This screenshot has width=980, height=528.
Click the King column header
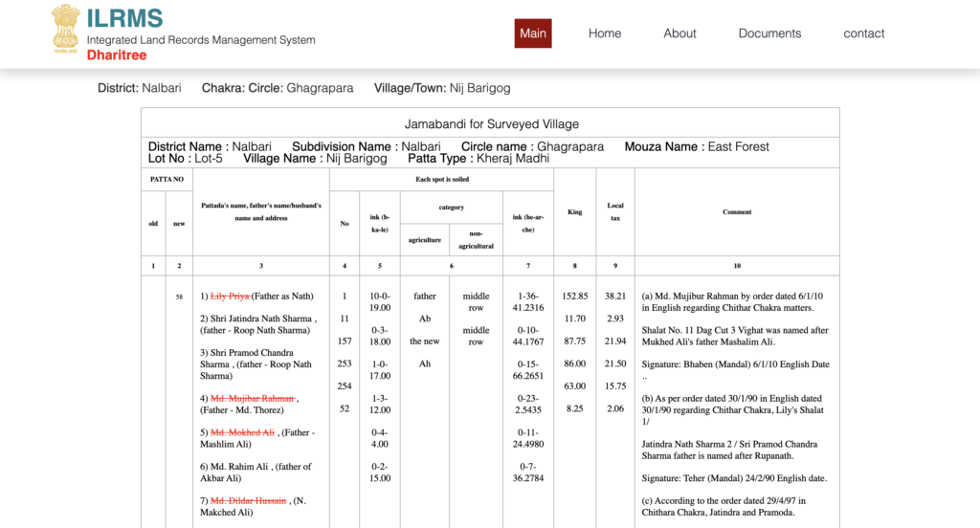click(x=574, y=212)
